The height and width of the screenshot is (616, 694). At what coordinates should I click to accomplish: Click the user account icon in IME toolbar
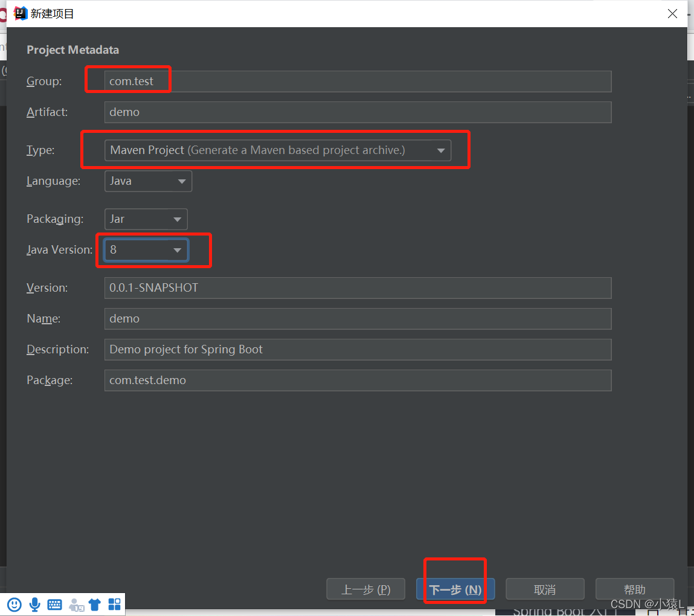(x=76, y=605)
